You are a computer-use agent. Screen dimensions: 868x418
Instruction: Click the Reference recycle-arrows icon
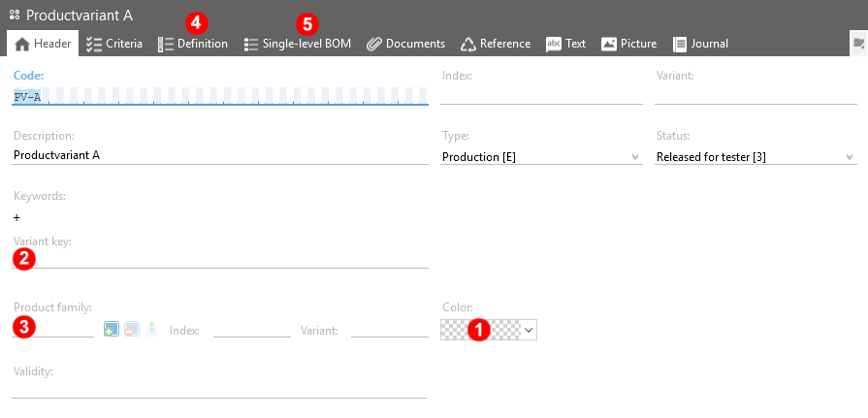point(468,44)
